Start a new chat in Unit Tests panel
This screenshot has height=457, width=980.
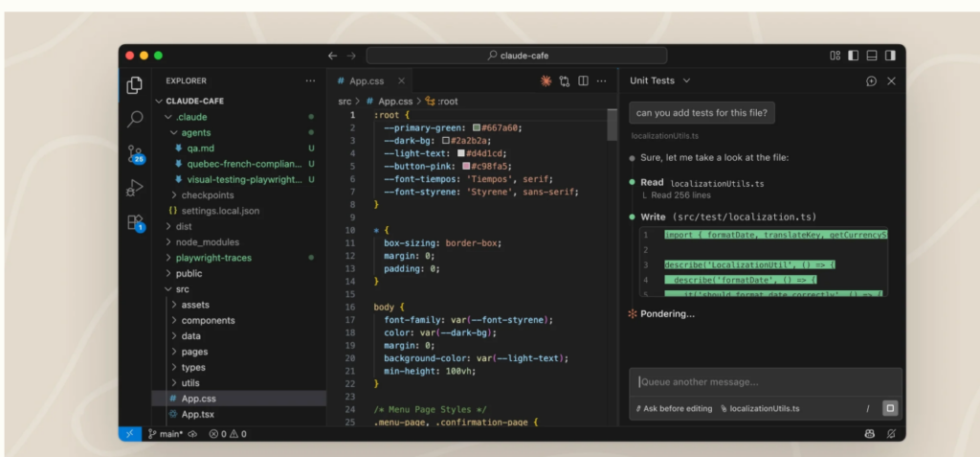(871, 80)
